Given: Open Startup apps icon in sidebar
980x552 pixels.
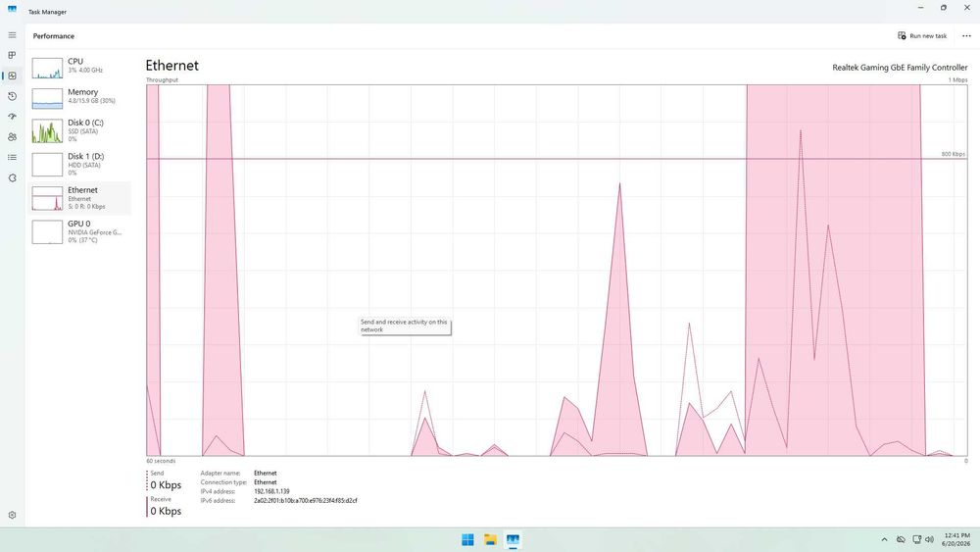Looking at the screenshot, I should [x=12, y=117].
